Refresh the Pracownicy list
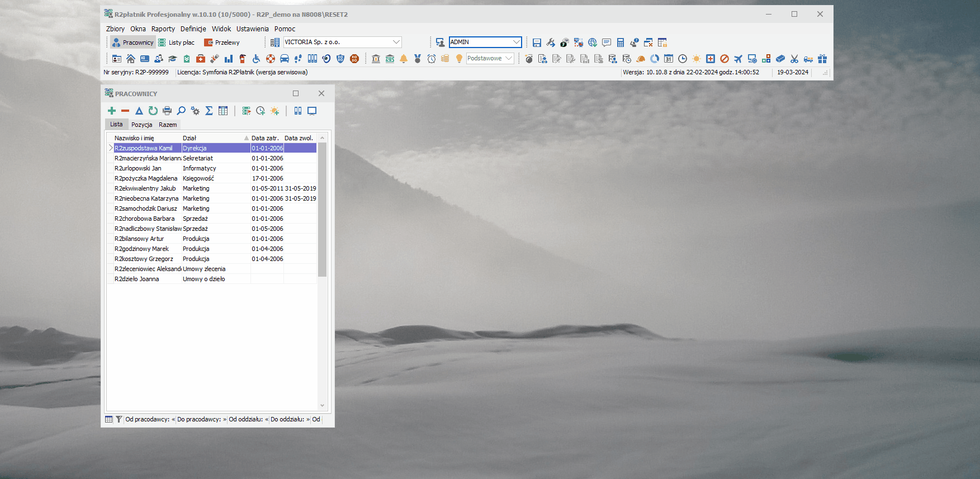The width and height of the screenshot is (980, 479). click(153, 111)
